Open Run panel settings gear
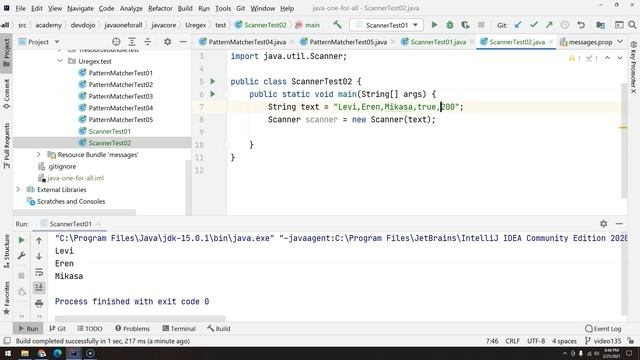The image size is (640, 360). (x=604, y=224)
